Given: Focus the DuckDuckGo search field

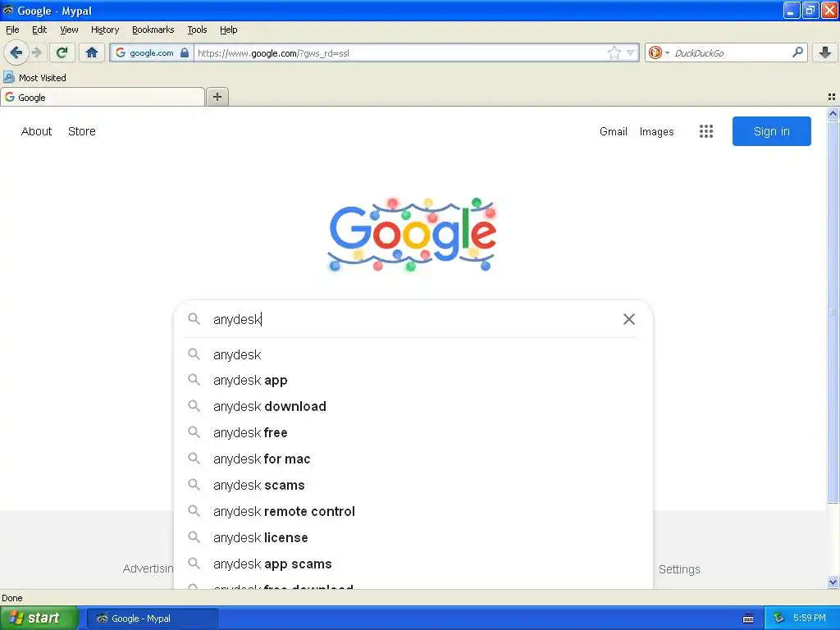Looking at the screenshot, I should click(731, 52).
